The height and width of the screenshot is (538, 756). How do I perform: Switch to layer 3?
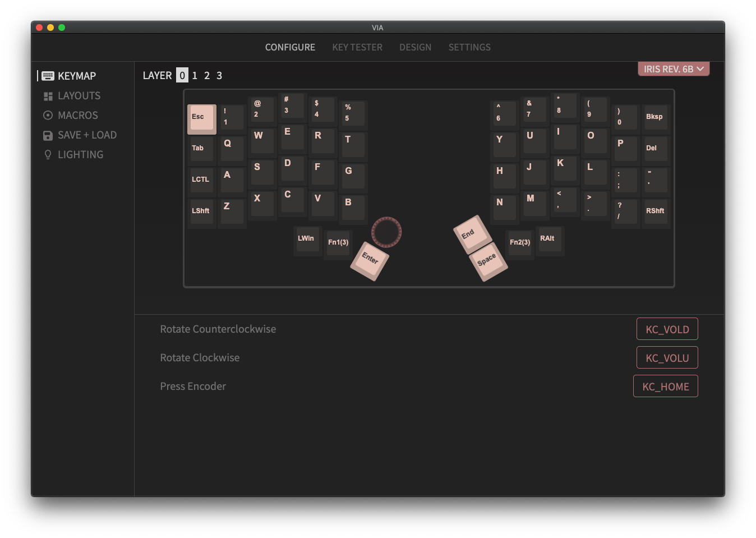coord(219,76)
